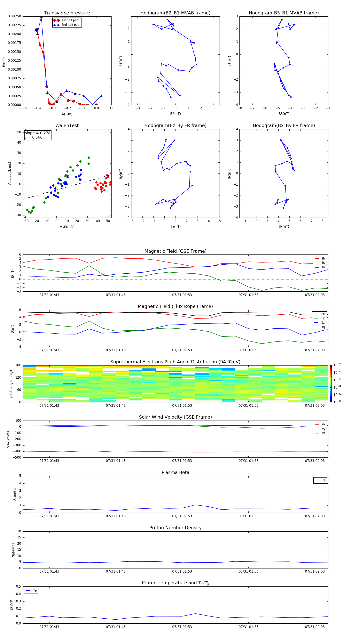Click the "pitch angle (deg)" y-axis label

point(11,384)
